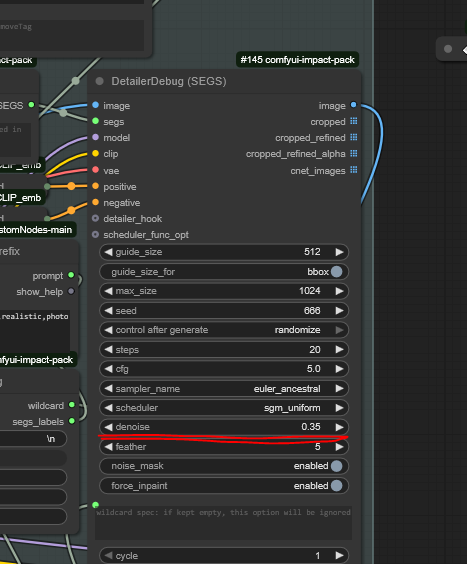Image resolution: width=467 pixels, height=564 pixels.
Task: Click the positive input socket dot
Action: pos(95,186)
